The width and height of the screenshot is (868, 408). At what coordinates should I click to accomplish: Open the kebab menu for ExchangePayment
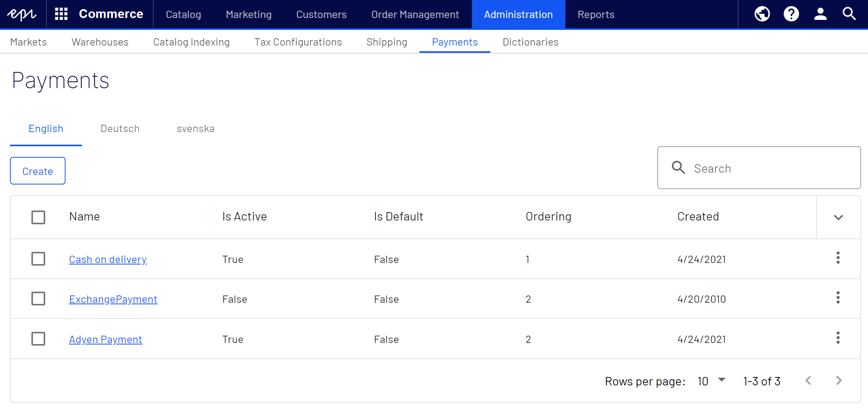[838, 298]
